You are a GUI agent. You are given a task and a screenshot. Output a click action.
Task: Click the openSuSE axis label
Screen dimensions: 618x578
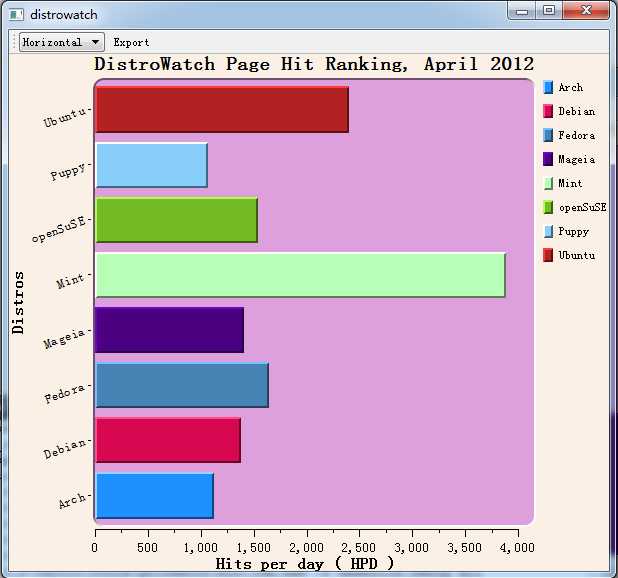tap(59, 229)
